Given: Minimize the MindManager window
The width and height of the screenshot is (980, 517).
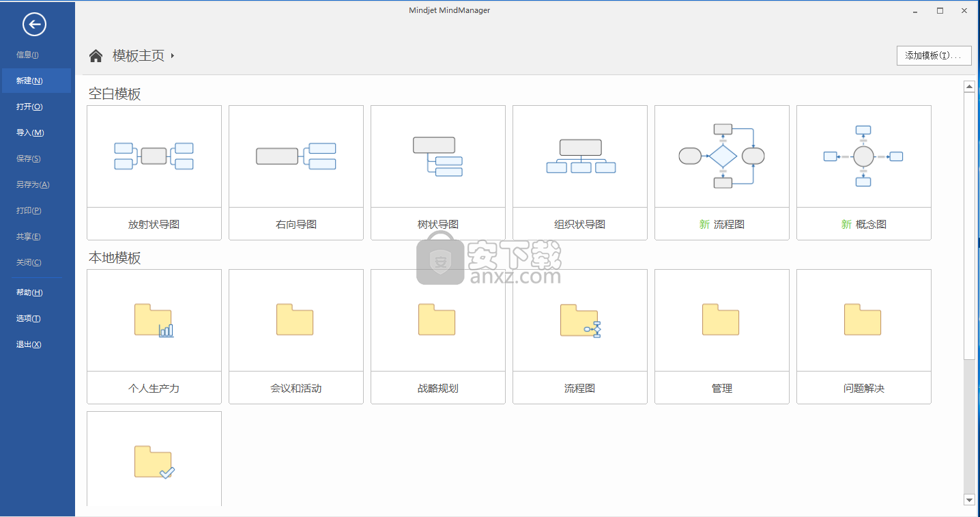Looking at the screenshot, I should point(916,10).
